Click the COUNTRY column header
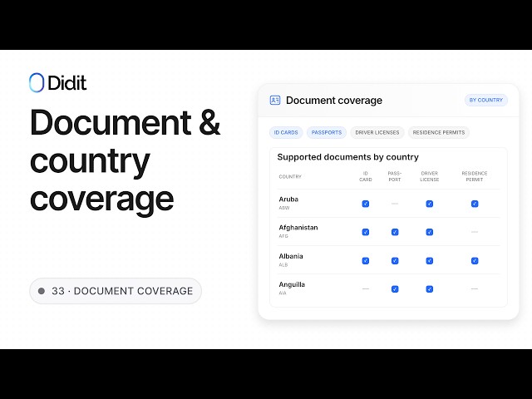Image resolution: width=532 pixels, height=399 pixels. [290, 176]
